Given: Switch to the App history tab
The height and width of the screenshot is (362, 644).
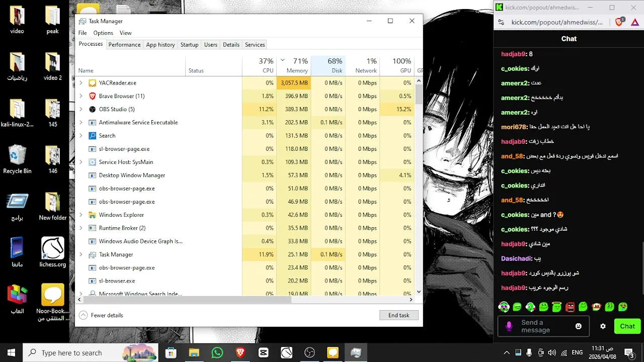Looking at the screenshot, I should coord(160,45).
